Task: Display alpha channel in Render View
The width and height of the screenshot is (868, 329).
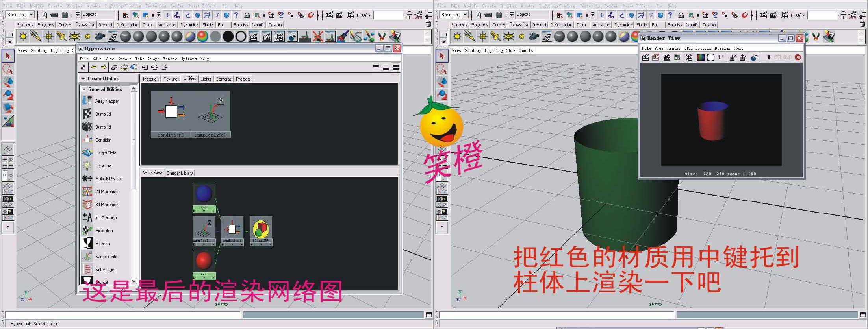Action: 710,57
